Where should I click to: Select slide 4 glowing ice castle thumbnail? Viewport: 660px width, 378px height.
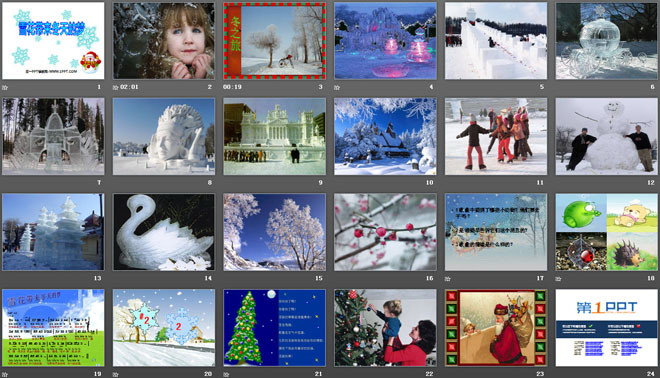coord(385,40)
